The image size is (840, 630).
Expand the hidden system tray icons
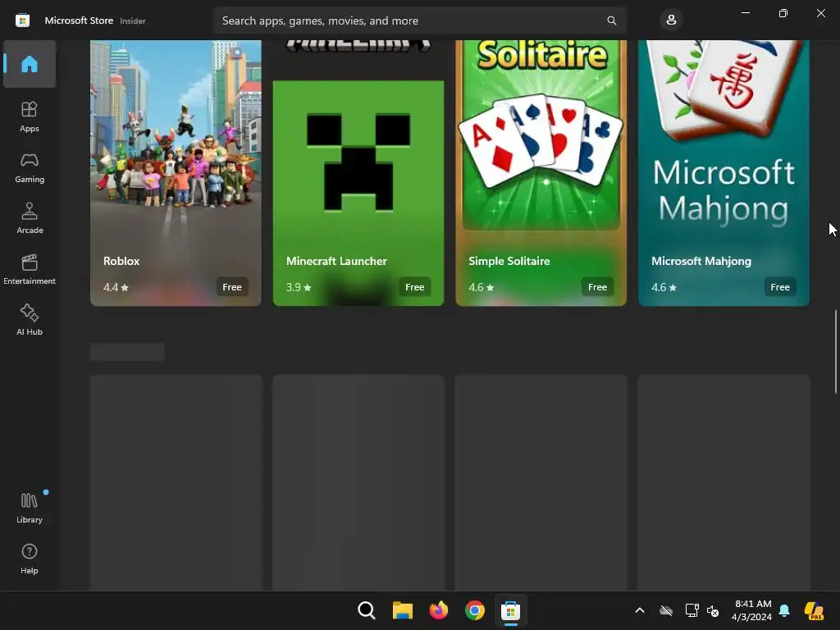click(x=640, y=610)
